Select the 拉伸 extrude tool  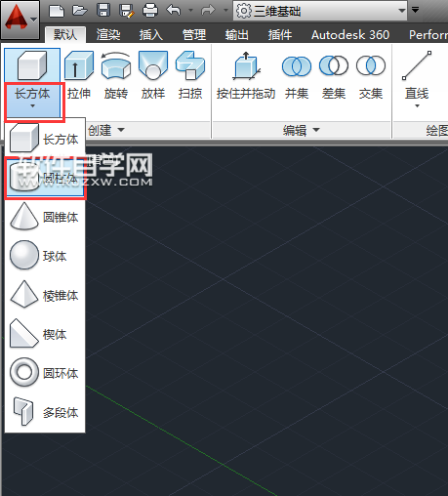pos(79,75)
